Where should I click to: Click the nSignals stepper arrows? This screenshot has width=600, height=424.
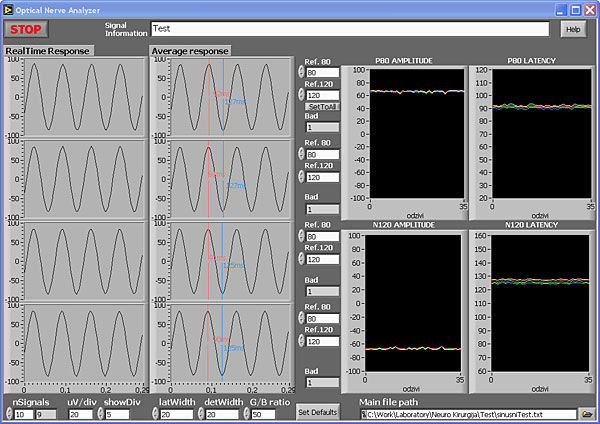coord(10,413)
